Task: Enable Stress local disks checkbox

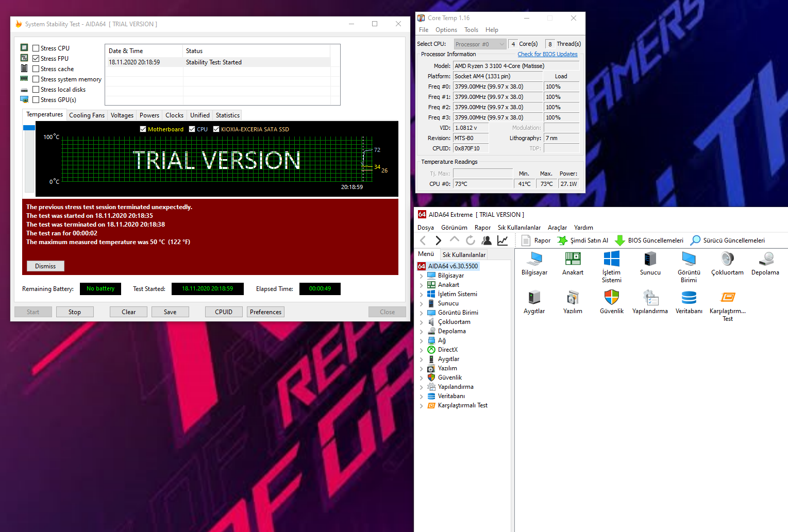Action: (x=36, y=90)
